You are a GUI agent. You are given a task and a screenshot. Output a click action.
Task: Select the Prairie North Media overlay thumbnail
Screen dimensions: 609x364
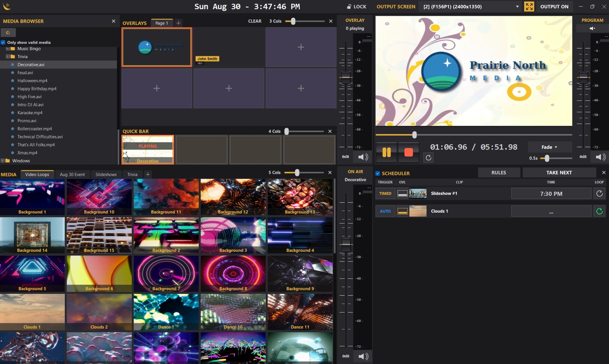(x=157, y=47)
